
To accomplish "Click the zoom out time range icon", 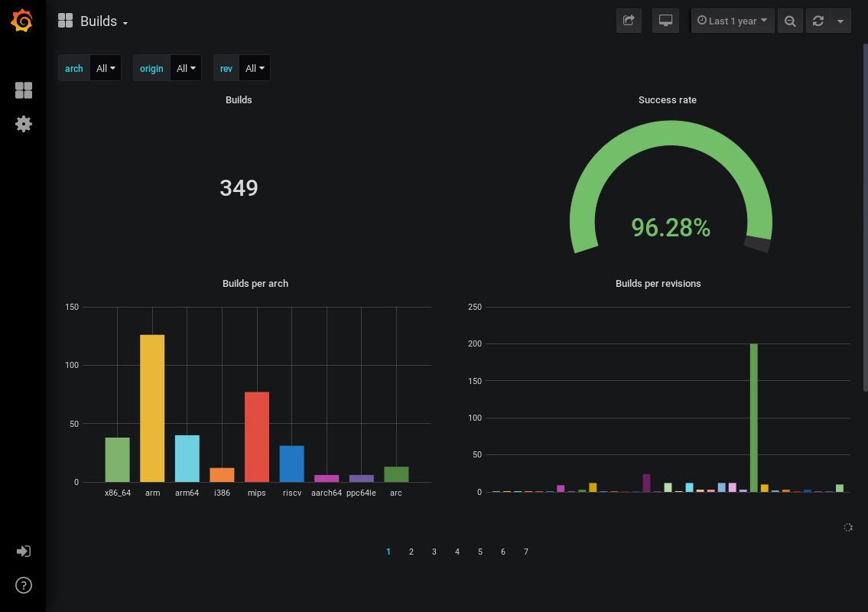I will coord(790,21).
